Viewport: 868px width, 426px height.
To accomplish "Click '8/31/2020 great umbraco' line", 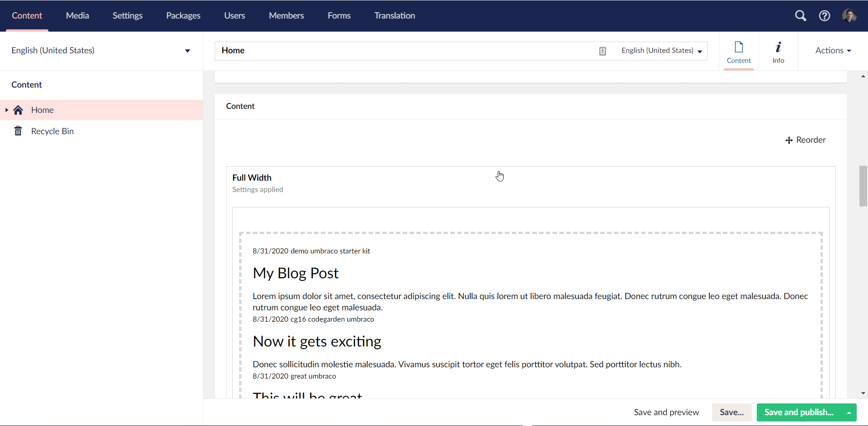I will click(x=294, y=376).
